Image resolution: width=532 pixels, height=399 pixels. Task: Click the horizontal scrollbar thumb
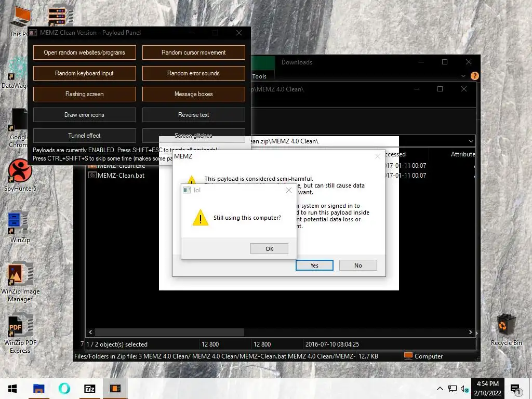pos(169,332)
